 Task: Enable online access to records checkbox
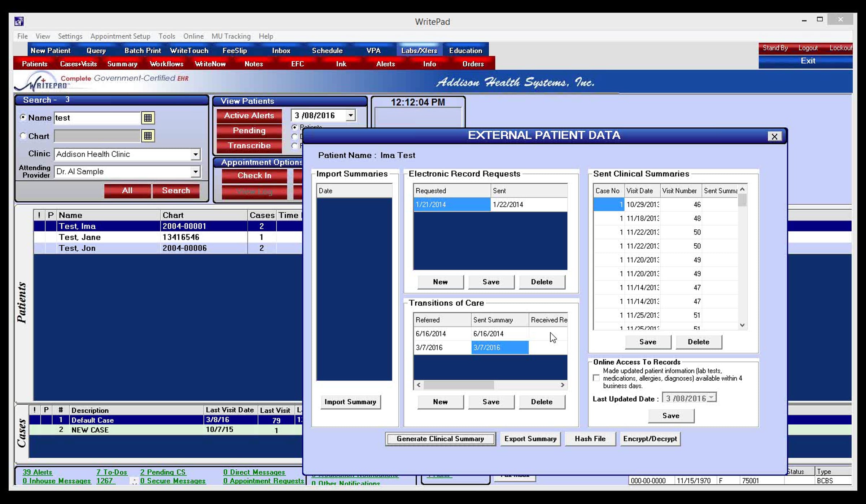(x=596, y=378)
